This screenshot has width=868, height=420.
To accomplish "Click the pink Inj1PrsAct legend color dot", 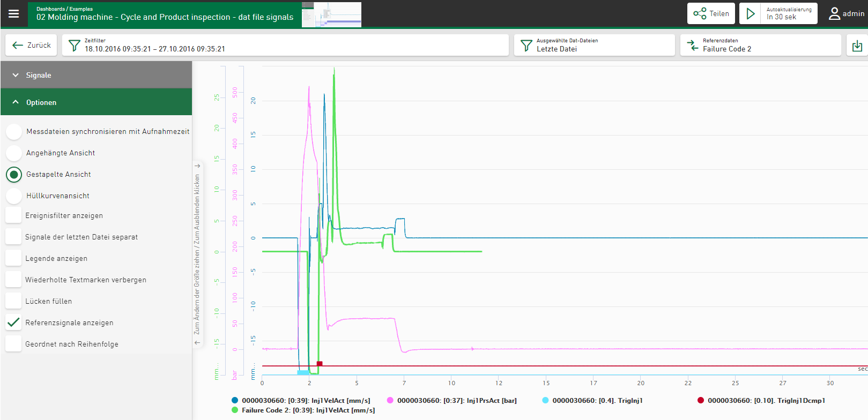I will coord(390,400).
